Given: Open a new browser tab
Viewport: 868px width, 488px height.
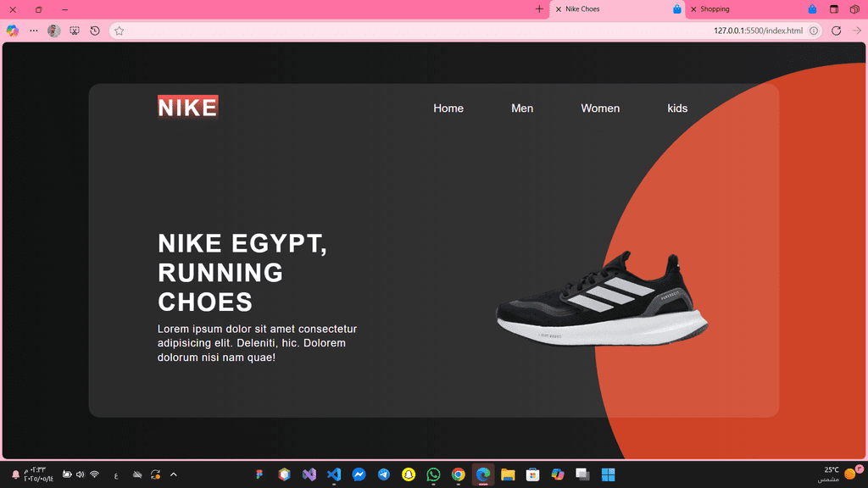Looking at the screenshot, I should pyautogui.click(x=539, y=8).
